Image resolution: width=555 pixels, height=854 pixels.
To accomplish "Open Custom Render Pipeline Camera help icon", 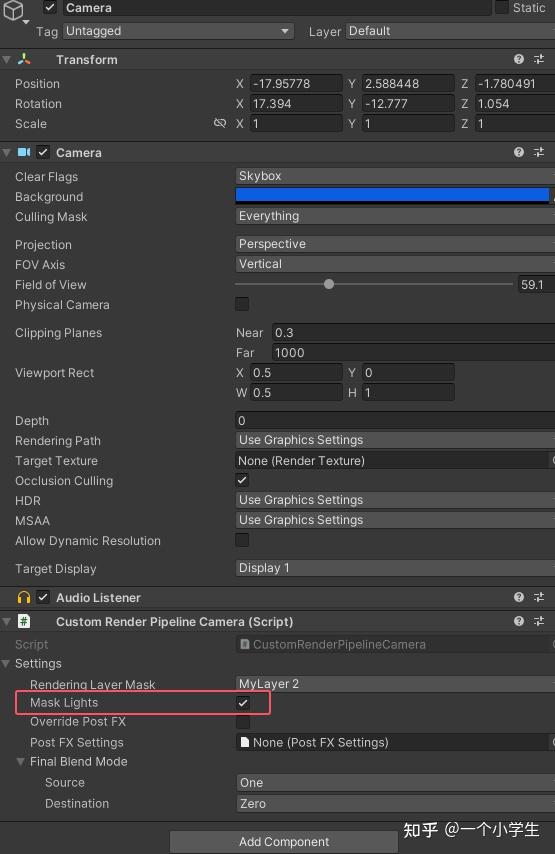I will tap(519, 621).
